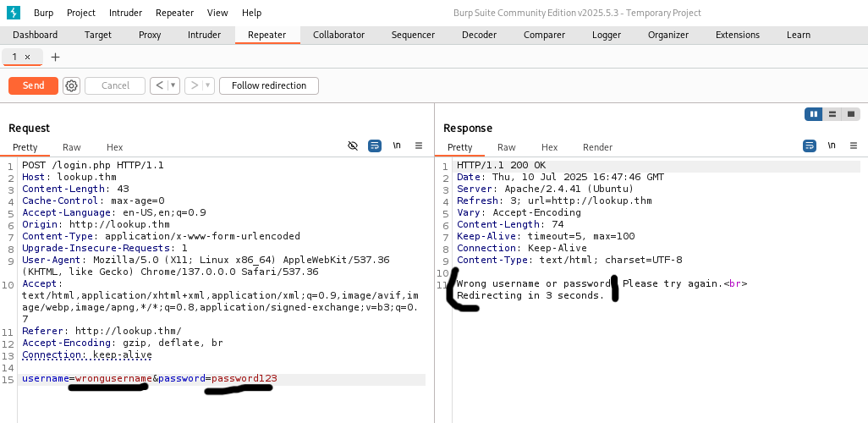This screenshot has width=868, height=423.
Task: Open the Request panel hamburger menu
Action: [x=418, y=146]
